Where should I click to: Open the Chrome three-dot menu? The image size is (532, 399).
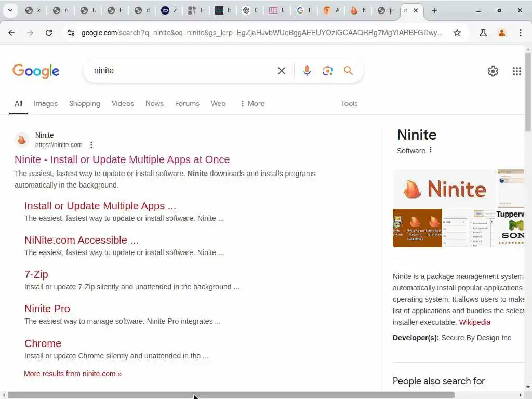(x=521, y=33)
